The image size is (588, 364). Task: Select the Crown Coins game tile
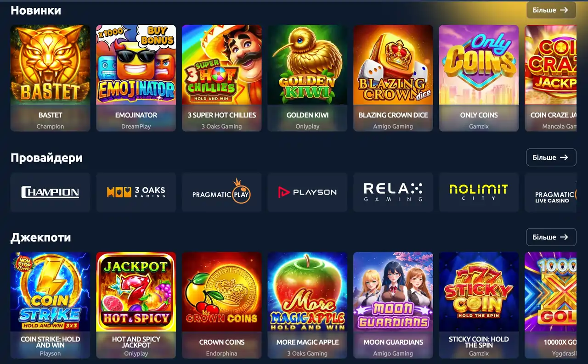click(221, 305)
